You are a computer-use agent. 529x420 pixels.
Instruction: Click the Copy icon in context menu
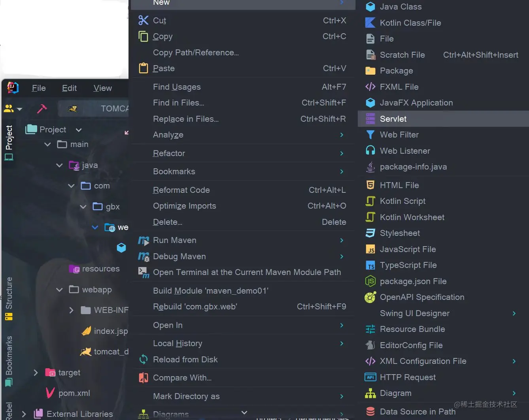143,36
